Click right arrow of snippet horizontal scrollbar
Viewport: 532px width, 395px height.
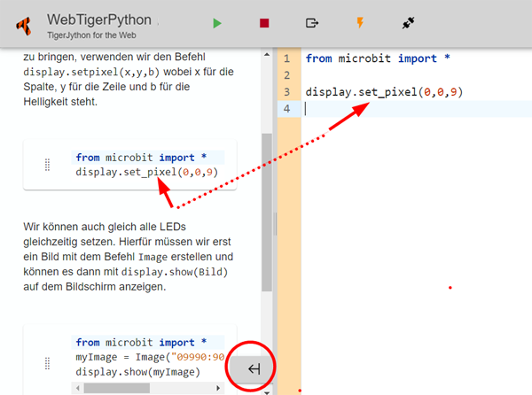pyautogui.click(x=218, y=388)
